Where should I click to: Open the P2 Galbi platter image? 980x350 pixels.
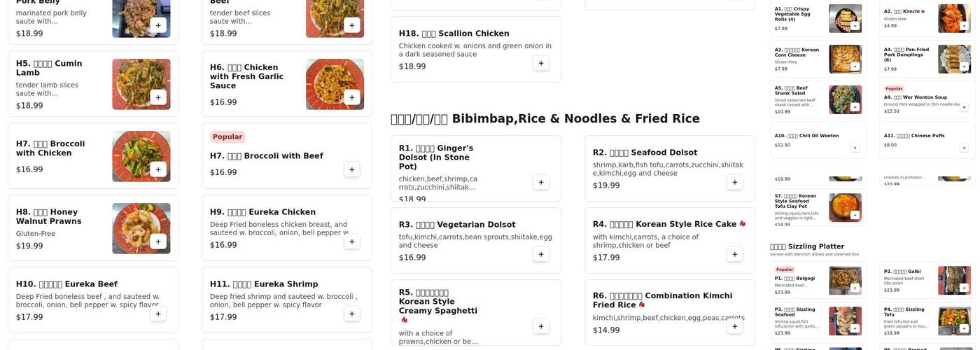[954, 280]
